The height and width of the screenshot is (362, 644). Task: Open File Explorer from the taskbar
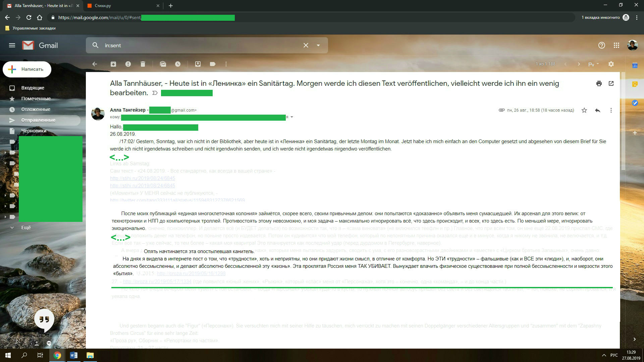pos(90,355)
